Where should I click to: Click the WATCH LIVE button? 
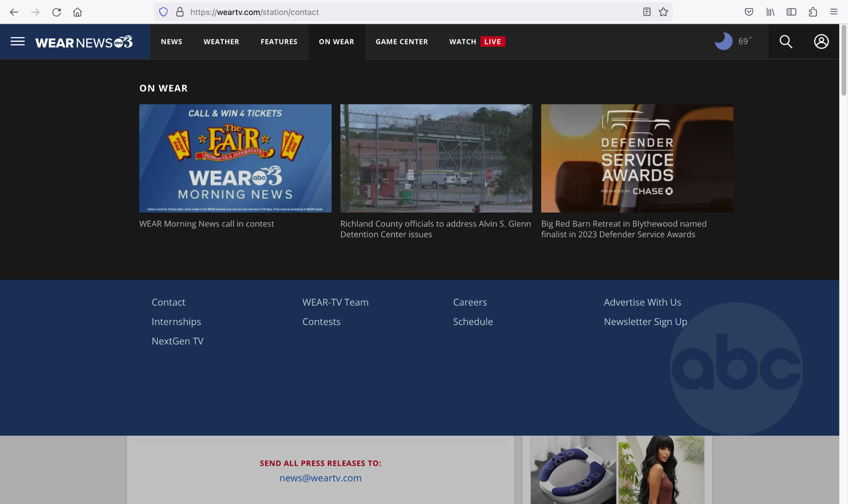[x=477, y=41]
